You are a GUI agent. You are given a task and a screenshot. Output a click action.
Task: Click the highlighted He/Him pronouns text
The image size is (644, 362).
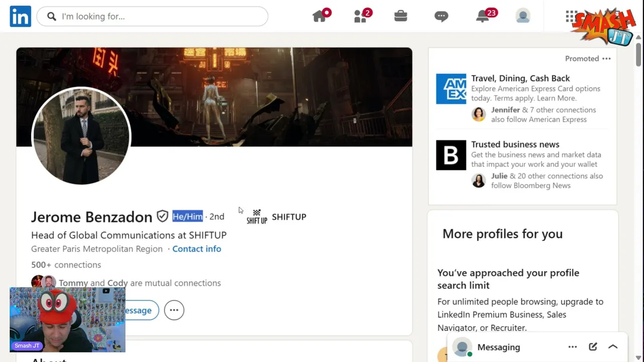pos(188,216)
